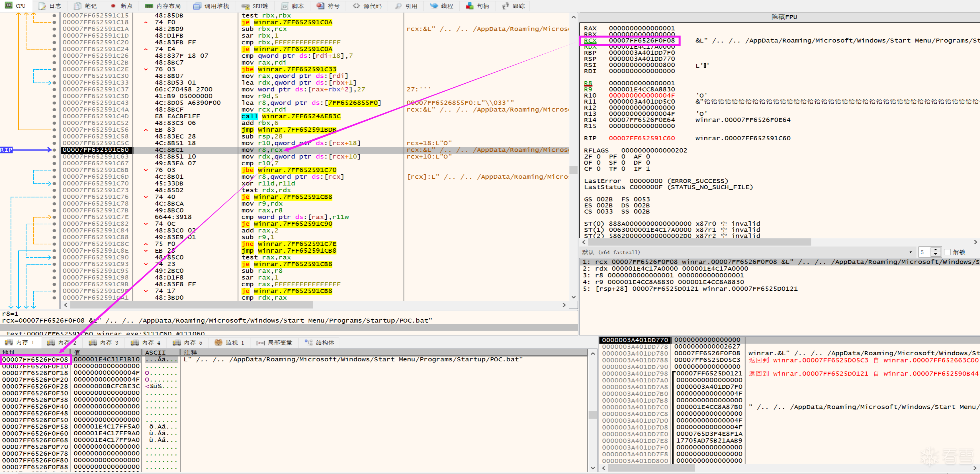Click the 调用堆栈 call stack tab icon
Viewport: 980px width, 474px height.
coord(197,6)
